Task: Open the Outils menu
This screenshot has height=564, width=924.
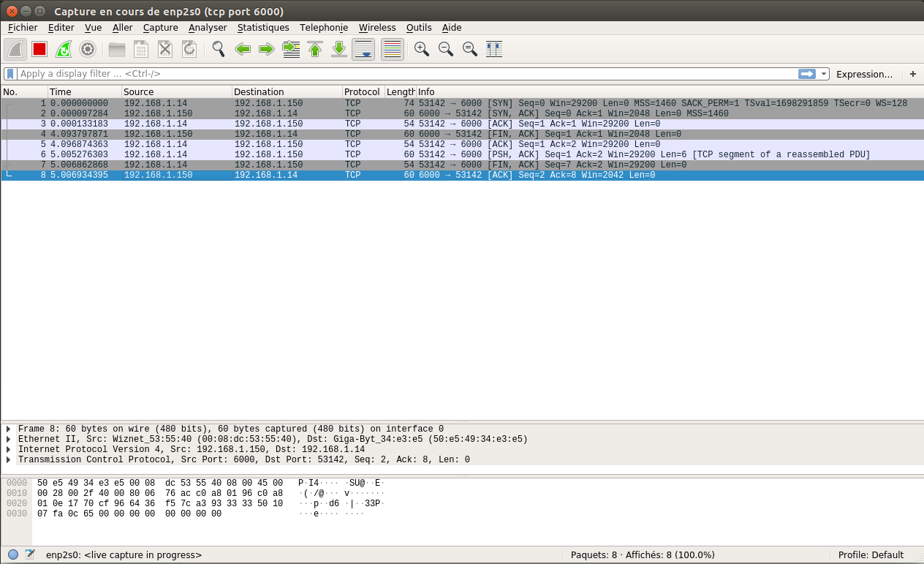Action: click(419, 28)
